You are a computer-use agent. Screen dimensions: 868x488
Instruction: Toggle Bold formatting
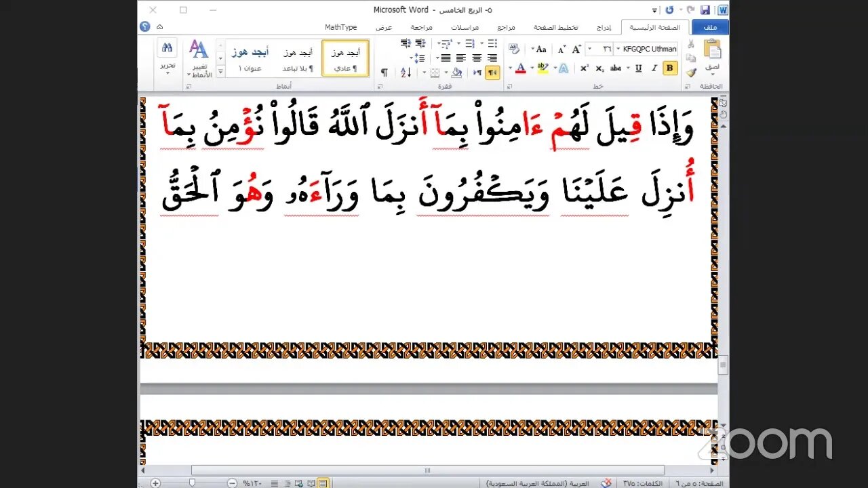click(x=670, y=68)
